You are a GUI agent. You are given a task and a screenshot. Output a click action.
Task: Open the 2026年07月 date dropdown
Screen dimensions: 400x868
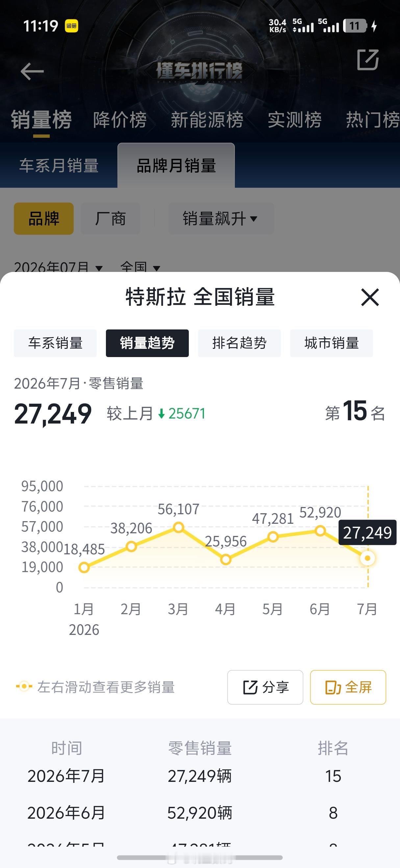click(58, 268)
